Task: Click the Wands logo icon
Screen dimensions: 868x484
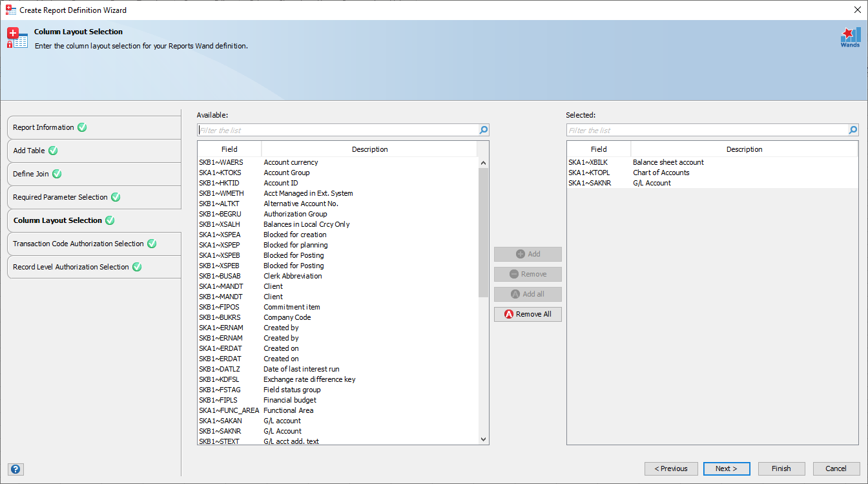Action: pyautogui.click(x=850, y=37)
